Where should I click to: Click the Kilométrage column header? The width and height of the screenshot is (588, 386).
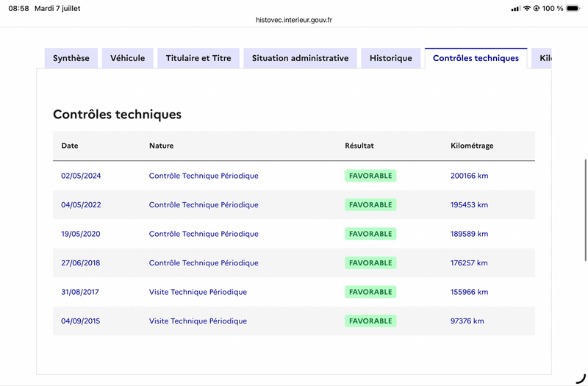point(472,146)
